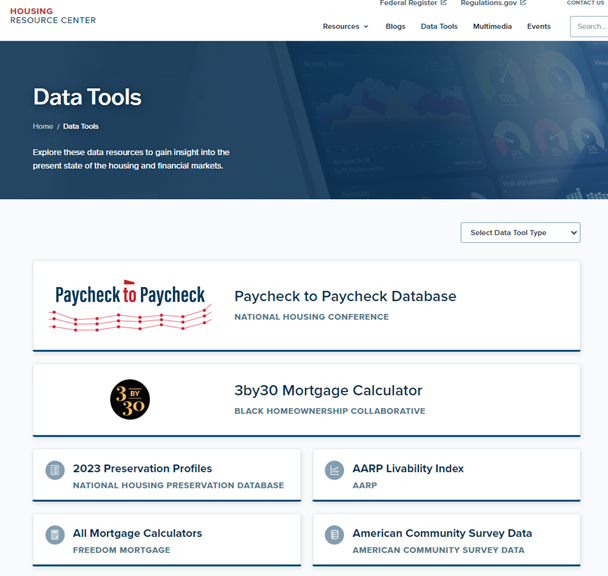
Task: Click the Data Tools page heading
Action: point(87,97)
